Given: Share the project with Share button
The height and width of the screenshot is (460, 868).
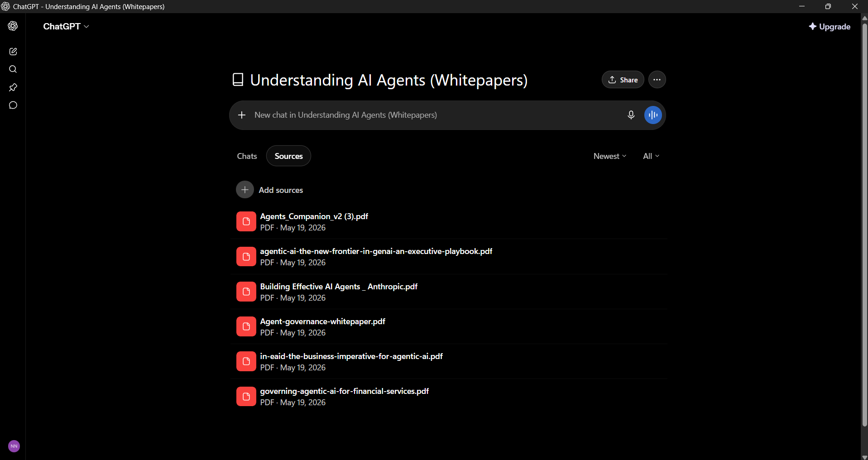Looking at the screenshot, I should [623, 80].
